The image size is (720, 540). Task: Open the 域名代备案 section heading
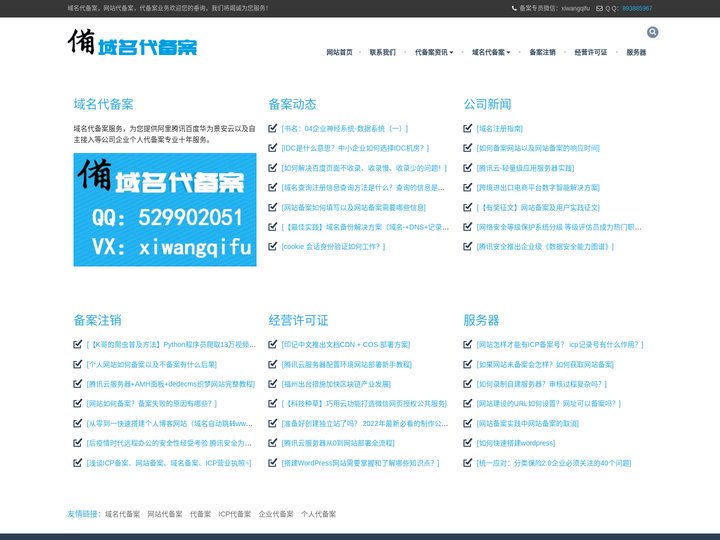(x=103, y=104)
